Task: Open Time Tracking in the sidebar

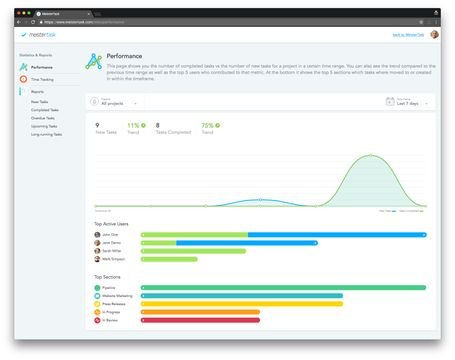Action: (x=42, y=79)
